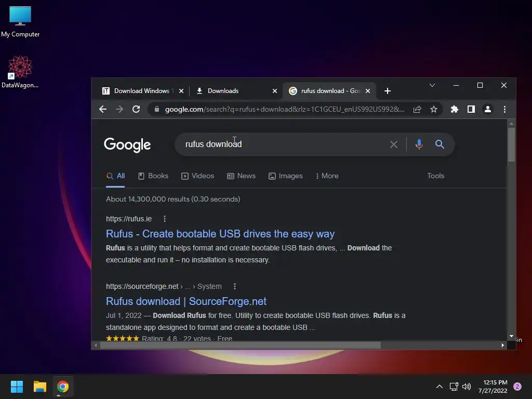Open network status in system tray
Viewport: 532px width, 399px height.
(454, 387)
